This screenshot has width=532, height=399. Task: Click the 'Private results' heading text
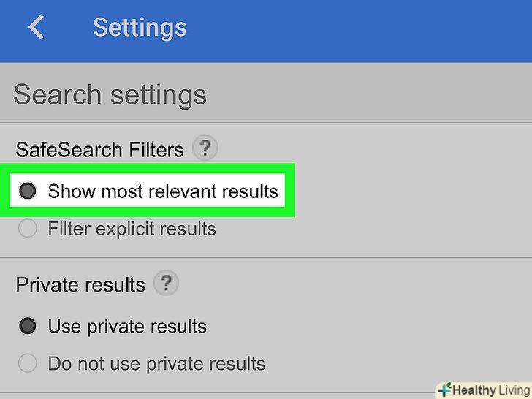tap(80, 284)
